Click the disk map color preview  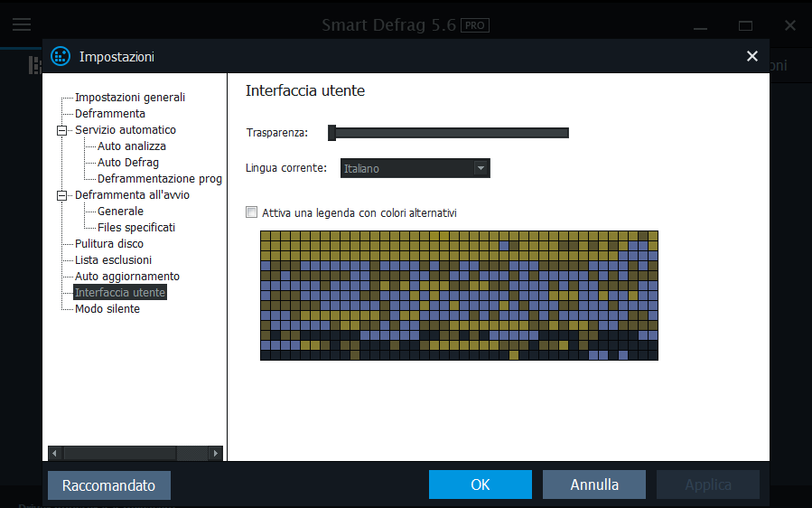pyautogui.click(x=459, y=296)
